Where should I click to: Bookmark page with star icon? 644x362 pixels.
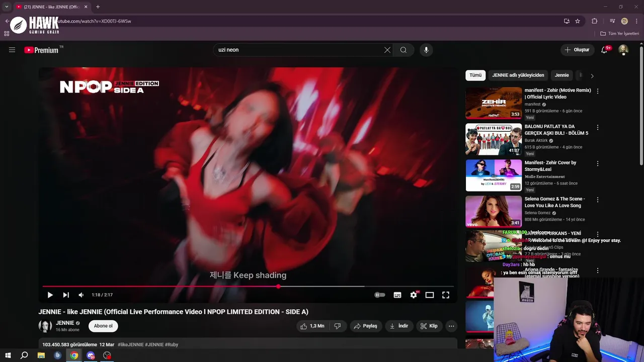pyautogui.click(x=578, y=21)
